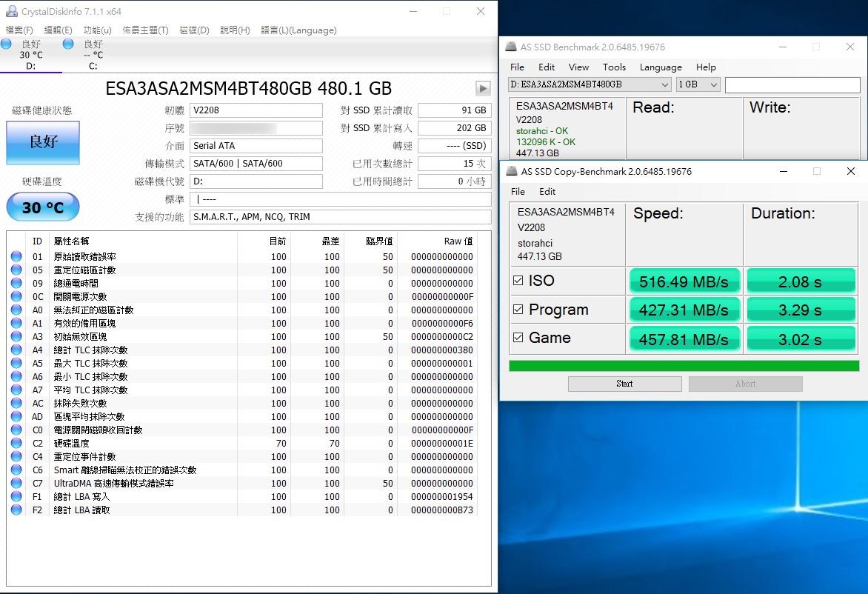Toggle the Program checkbox
The height and width of the screenshot is (594, 868).
[518, 310]
